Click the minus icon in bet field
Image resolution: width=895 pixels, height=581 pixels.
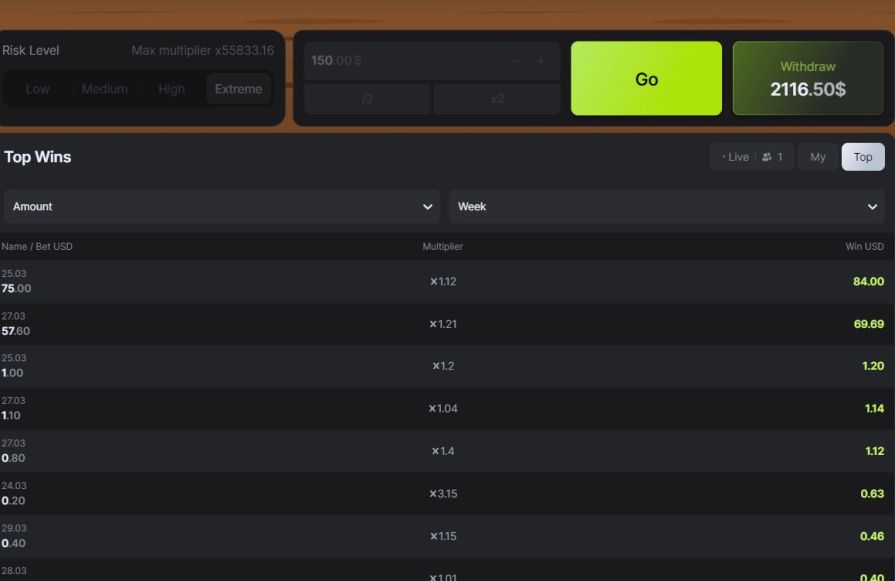[x=517, y=61]
